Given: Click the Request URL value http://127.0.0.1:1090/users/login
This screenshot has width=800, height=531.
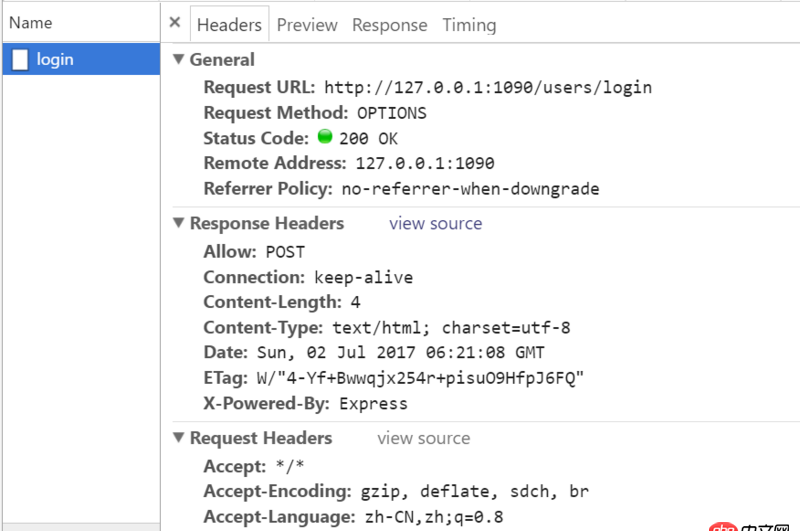Looking at the screenshot, I should point(488,88).
